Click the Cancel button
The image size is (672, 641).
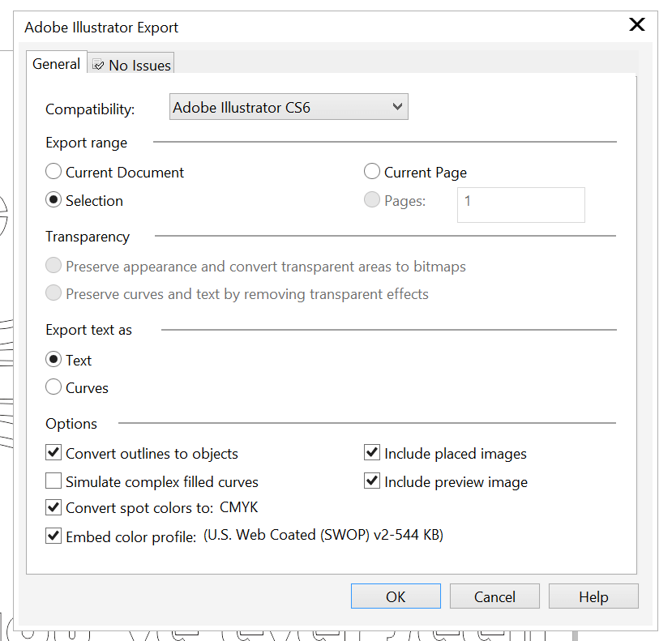[x=494, y=596]
